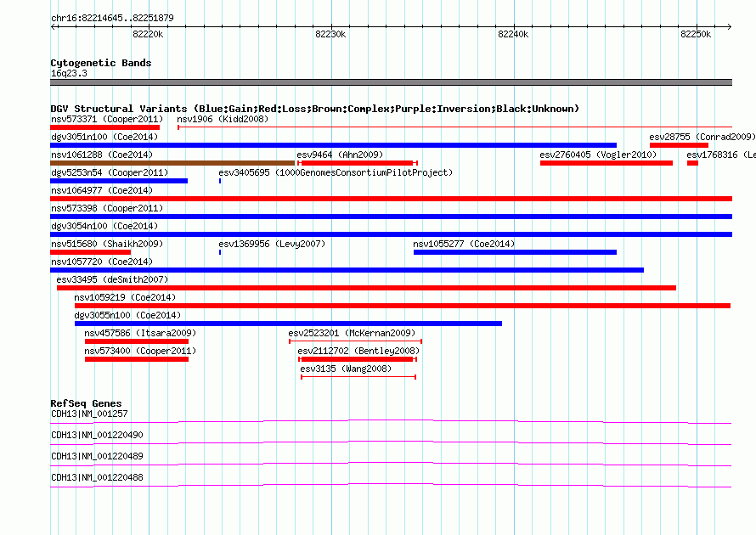The image size is (756, 535).
Task: Open the esv1768316 variant label
Action: [x=721, y=155]
